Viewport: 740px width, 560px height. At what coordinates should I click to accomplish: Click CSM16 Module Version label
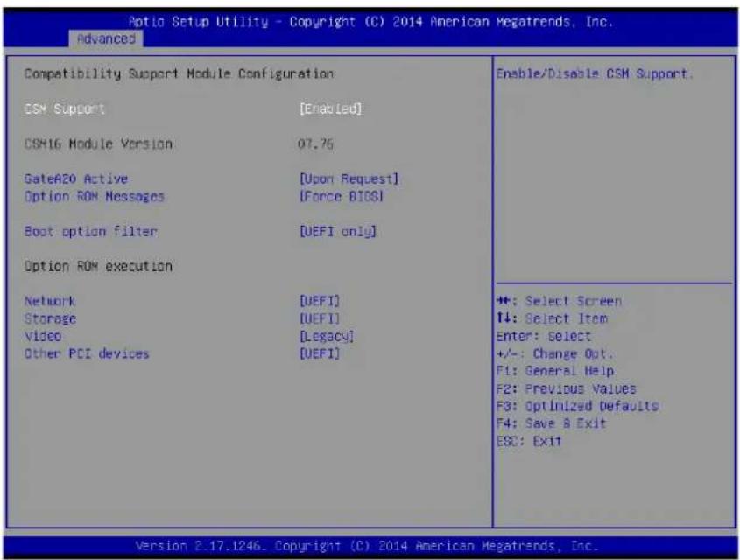[x=98, y=143]
